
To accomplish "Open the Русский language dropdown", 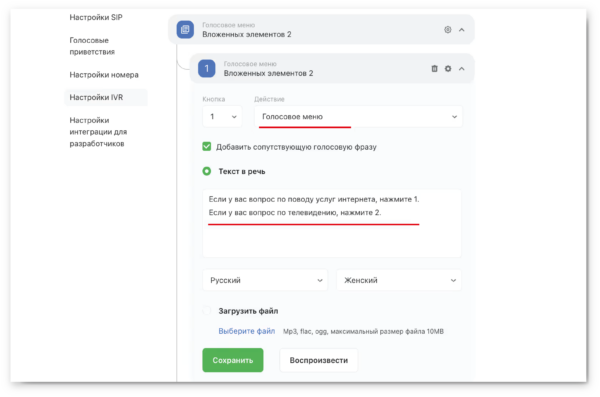I will click(x=265, y=280).
